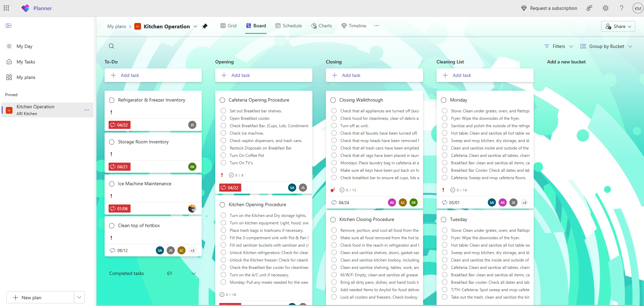Open the Timeline view
The image size is (644, 306).
click(x=354, y=26)
